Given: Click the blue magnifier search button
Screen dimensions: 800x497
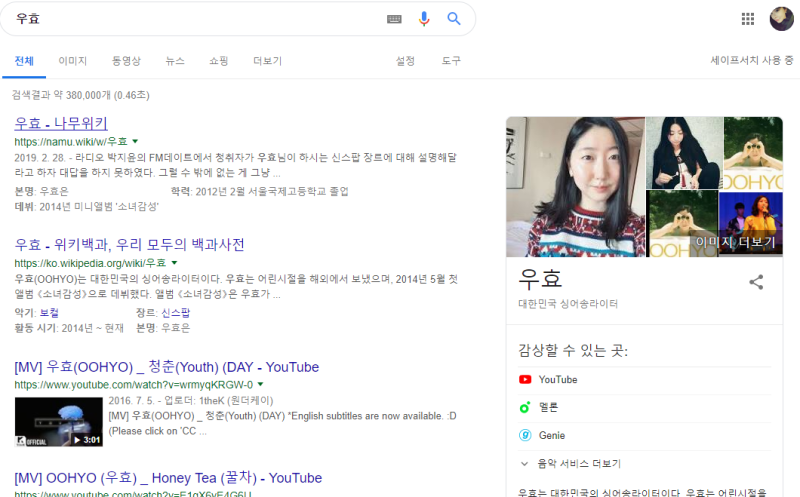Looking at the screenshot, I should (454, 19).
